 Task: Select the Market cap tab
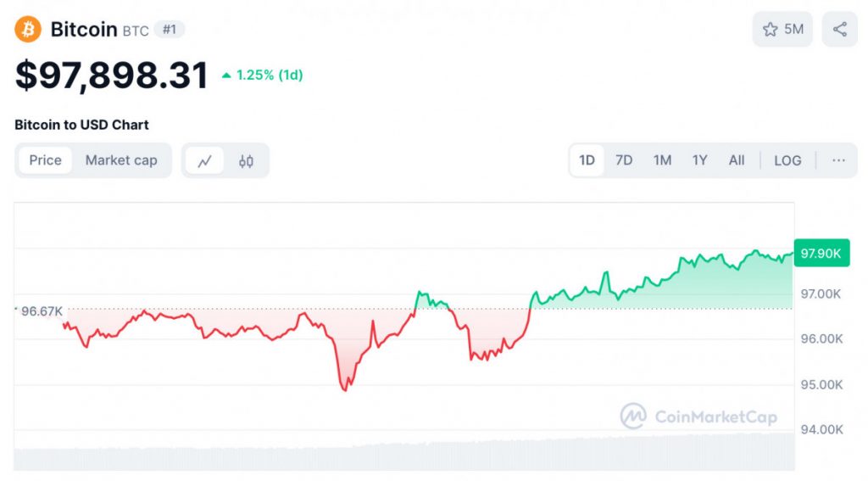[x=121, y=160]
